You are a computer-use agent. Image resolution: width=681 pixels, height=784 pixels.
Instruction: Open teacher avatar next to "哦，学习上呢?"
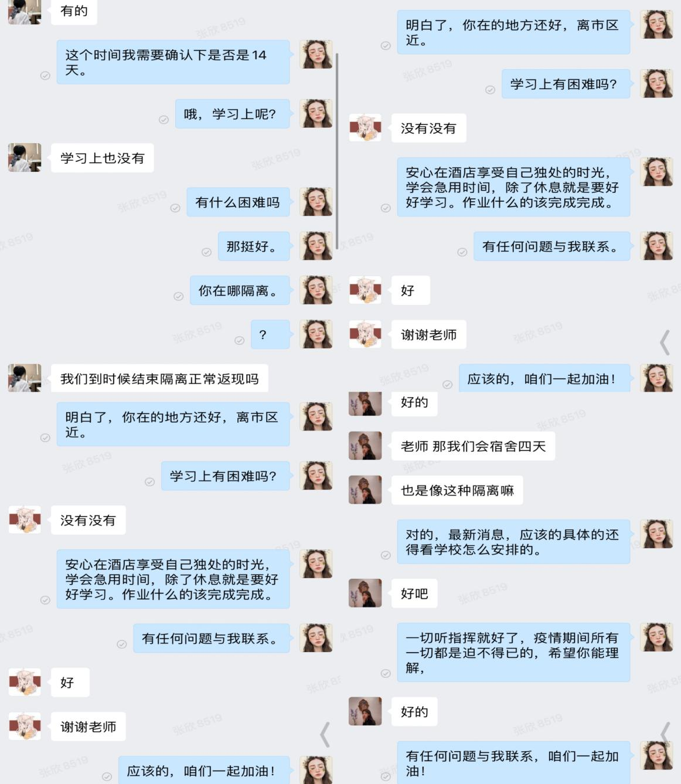pyautogui.click(x=316, y=113)
